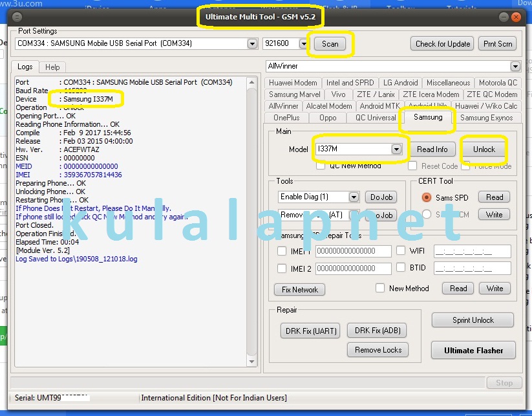Click Write in CERT Tool
Viewport: 532px width, 416px height.
[x=494, y=215]
